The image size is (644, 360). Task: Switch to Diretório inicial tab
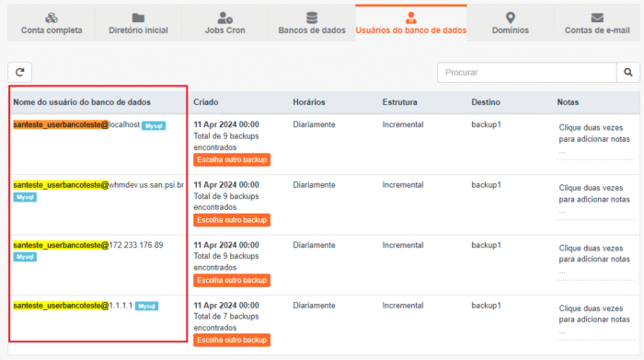(x=138, y=23)
